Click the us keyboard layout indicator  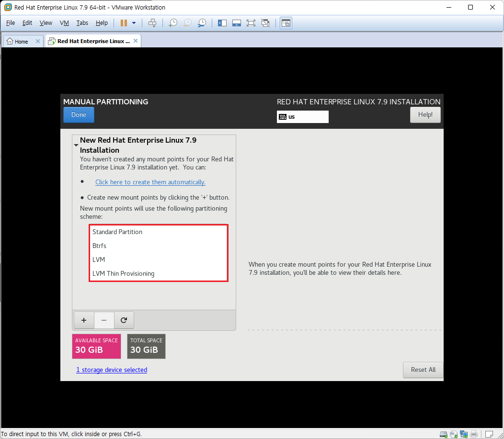click(x=302, y=117)
